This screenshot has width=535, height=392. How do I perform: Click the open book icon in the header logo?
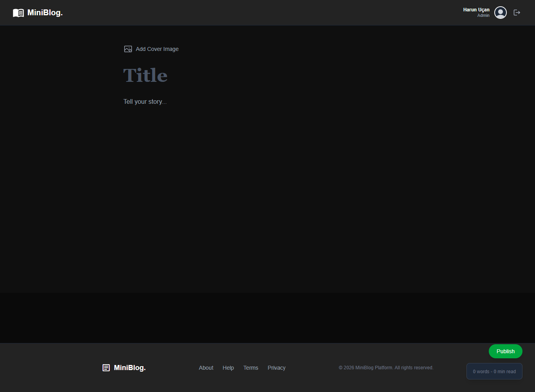point(18,13)
